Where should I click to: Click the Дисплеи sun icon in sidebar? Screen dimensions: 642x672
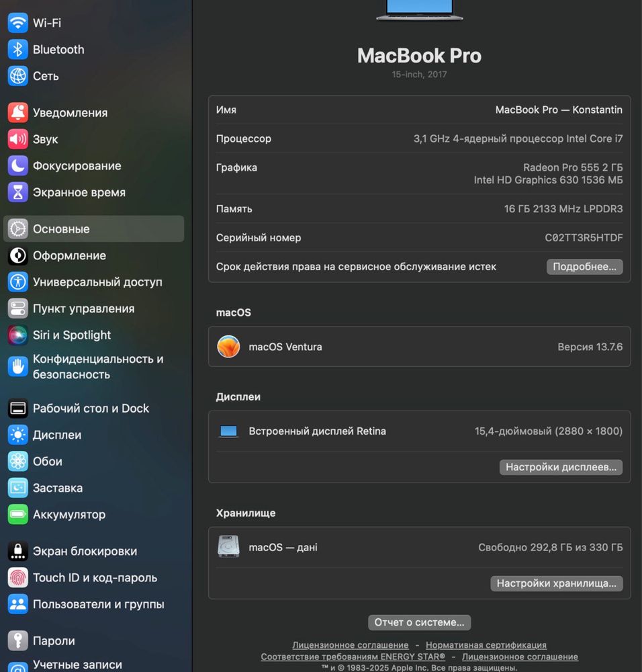(17, 435)
